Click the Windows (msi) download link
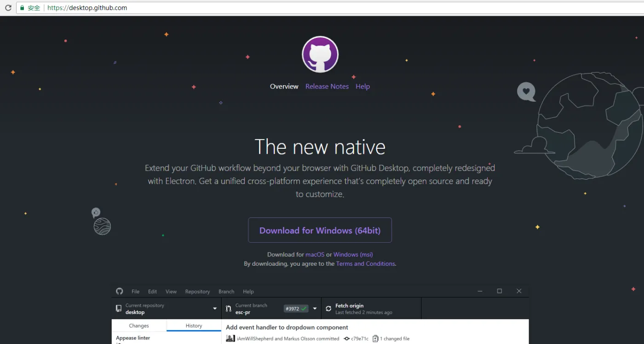Viewport: 644px width, 344px height. click(353, 254)
